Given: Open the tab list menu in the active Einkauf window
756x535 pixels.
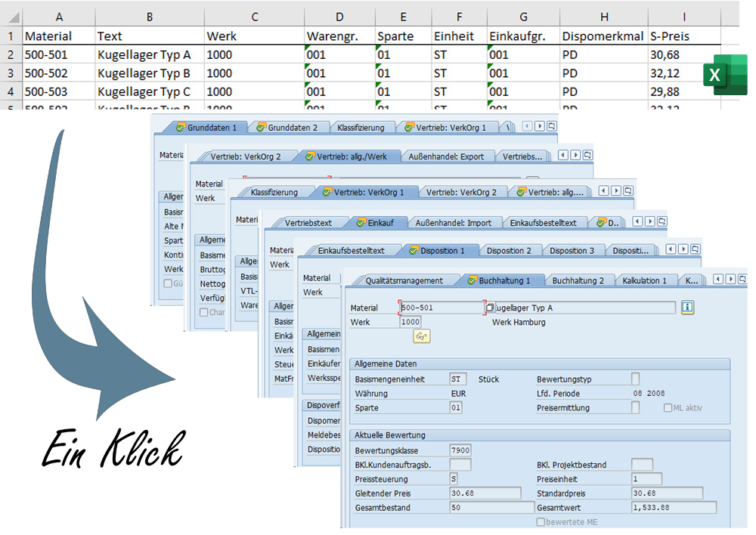Looking at the screenshot, I should pyautogui.click(x=662, y=221).
